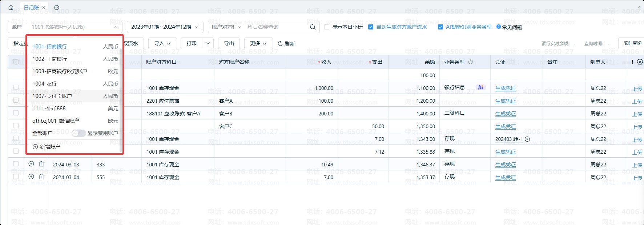Select 1002-工商银行 from account list

(50, 59)
